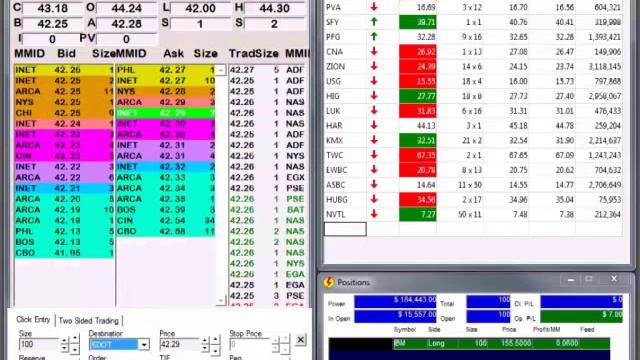Screen dimensions: 640x360
Task: Select the BOS 42.39 ask row
Action: pyautogui.click(x=165, y=209)
